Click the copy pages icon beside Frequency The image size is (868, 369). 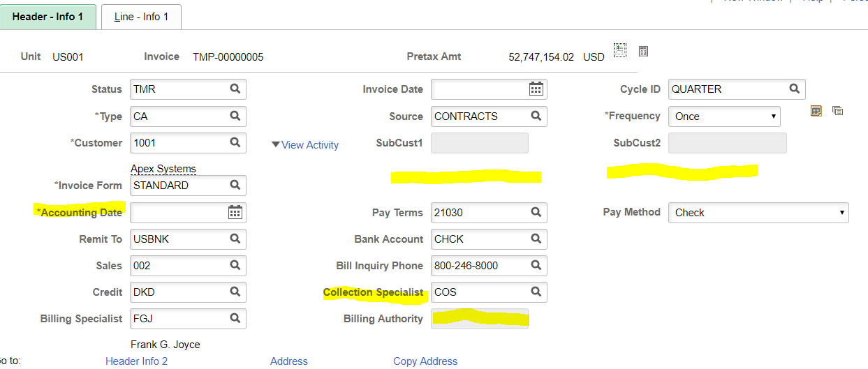(838, 111)
